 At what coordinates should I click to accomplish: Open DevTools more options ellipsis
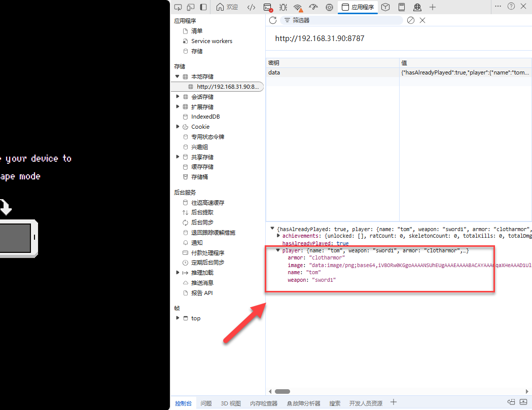498,6
